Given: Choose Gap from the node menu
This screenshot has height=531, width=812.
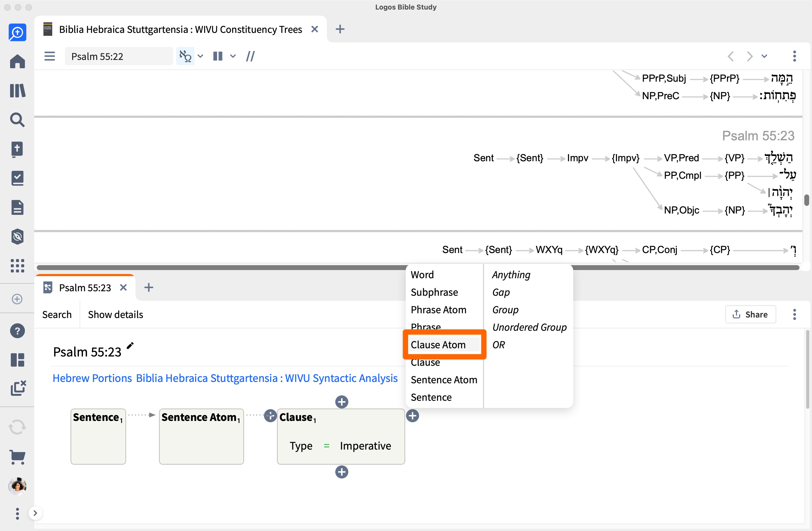Looking at the screenshot, I should click(501, 292).
